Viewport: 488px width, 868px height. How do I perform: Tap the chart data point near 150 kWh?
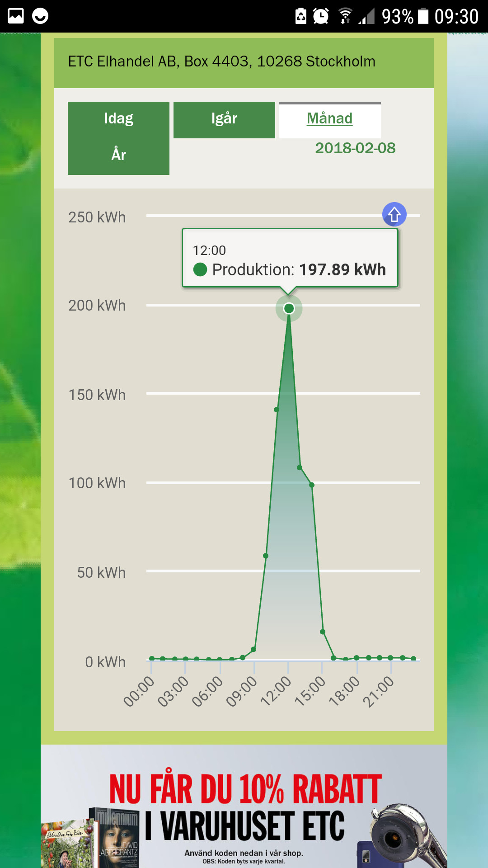277,410
